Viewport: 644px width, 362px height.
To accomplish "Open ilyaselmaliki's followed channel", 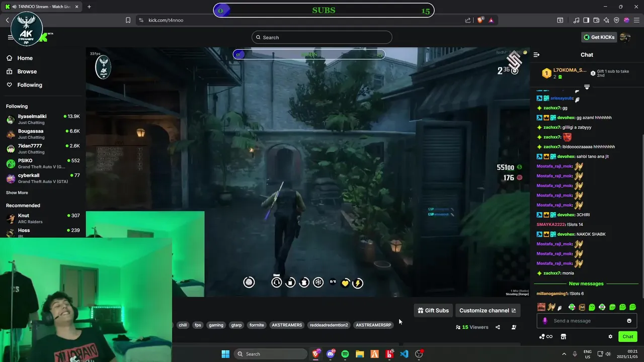I will (x=43, y=119).
